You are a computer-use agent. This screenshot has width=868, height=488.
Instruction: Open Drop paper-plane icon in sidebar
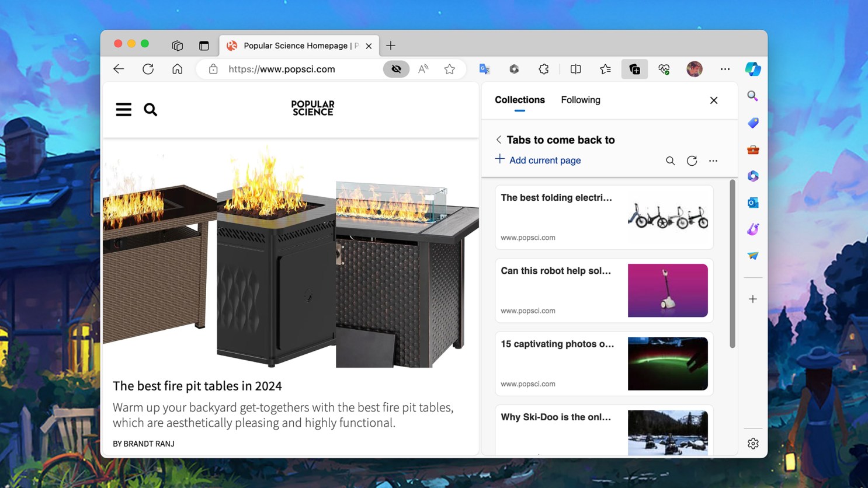pos(753,256)
